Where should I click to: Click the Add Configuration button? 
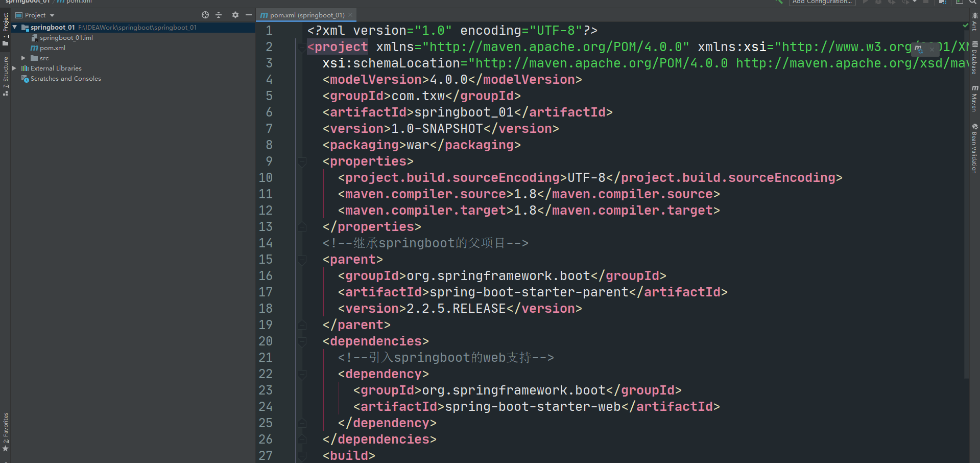(822, 2)
